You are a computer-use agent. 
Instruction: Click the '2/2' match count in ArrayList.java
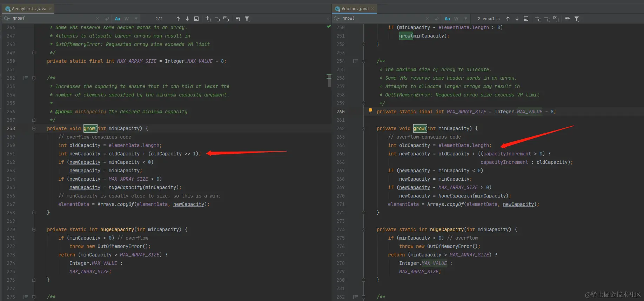pyautogui.click(x=159, y=19)
